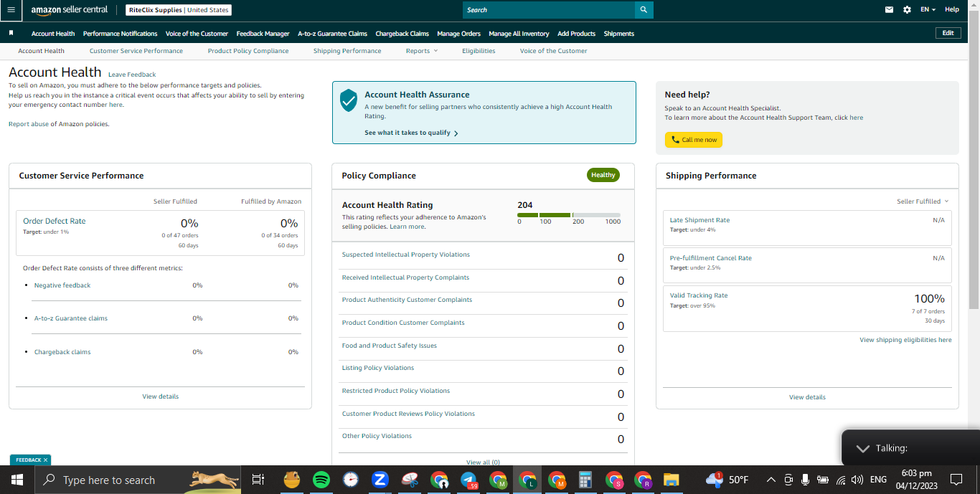Open the Seller Fulfilled shipping dropdown
The image size is (980, 494).
point(923,201)
